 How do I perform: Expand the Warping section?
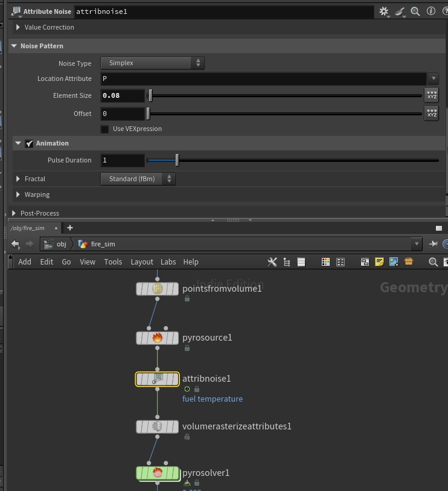point(18,194)
